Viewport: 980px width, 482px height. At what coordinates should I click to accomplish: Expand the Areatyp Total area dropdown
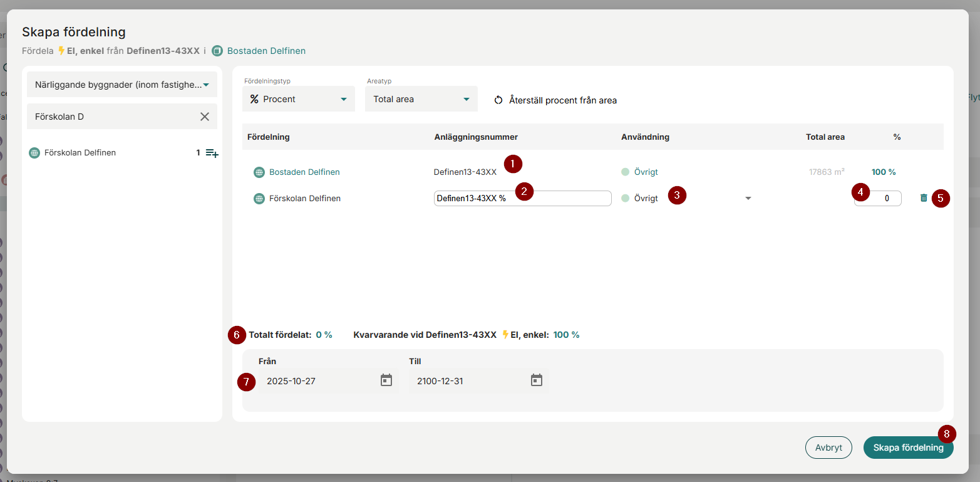coord(421,99)
